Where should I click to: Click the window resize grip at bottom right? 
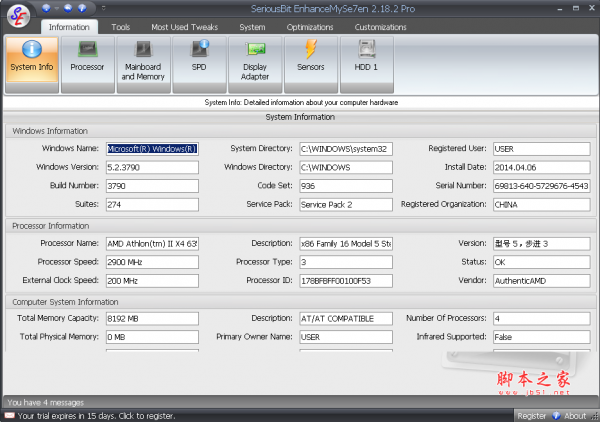click(595, 417)
